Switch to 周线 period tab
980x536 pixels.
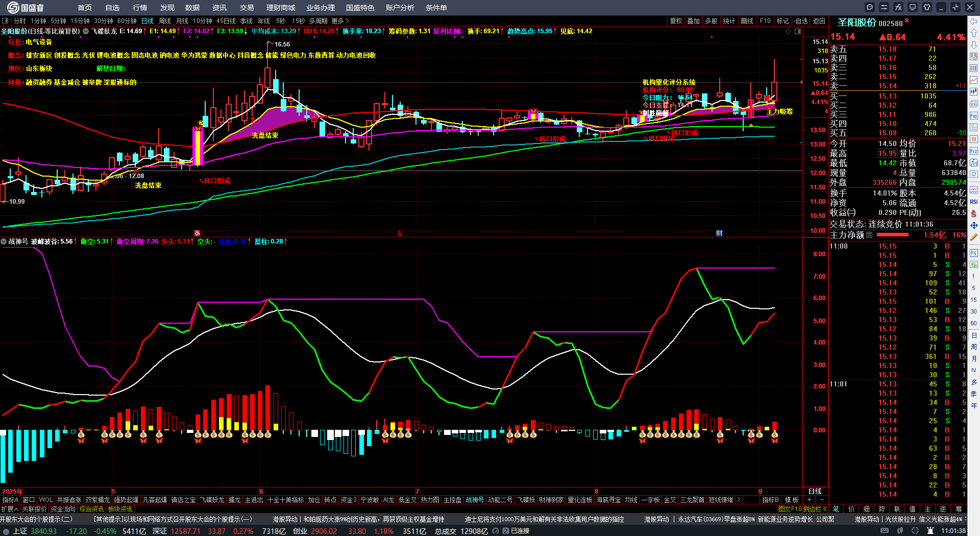[x=165, y=21]
